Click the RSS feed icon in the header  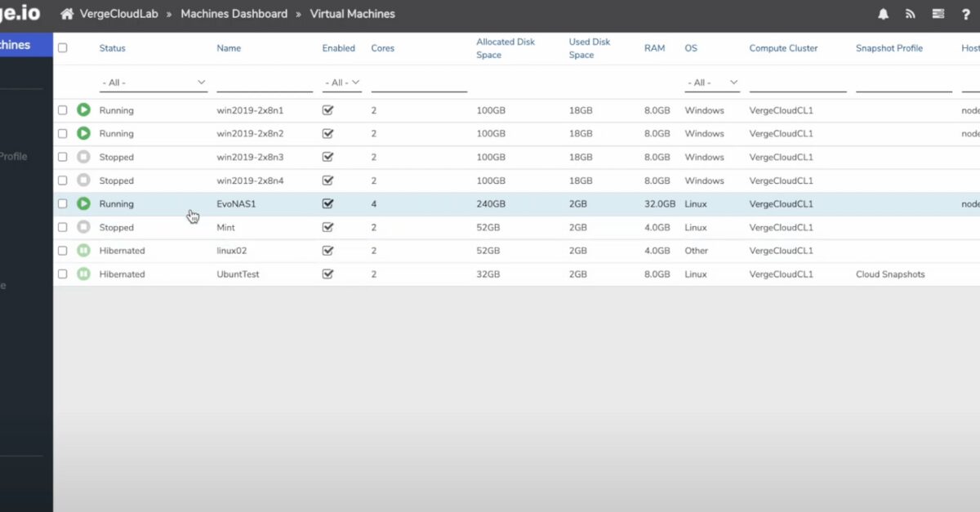pyautogui.click(x=911, y=13)
